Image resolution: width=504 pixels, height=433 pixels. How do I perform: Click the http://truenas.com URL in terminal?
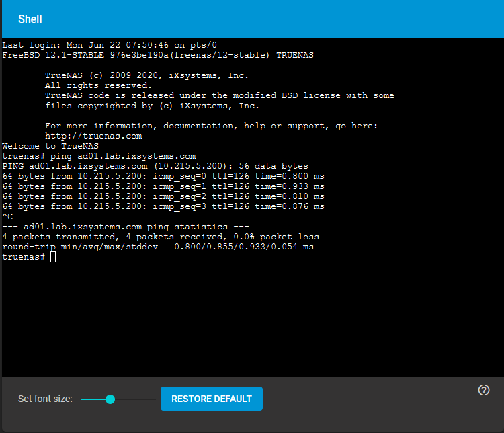[x=93, y=136]
